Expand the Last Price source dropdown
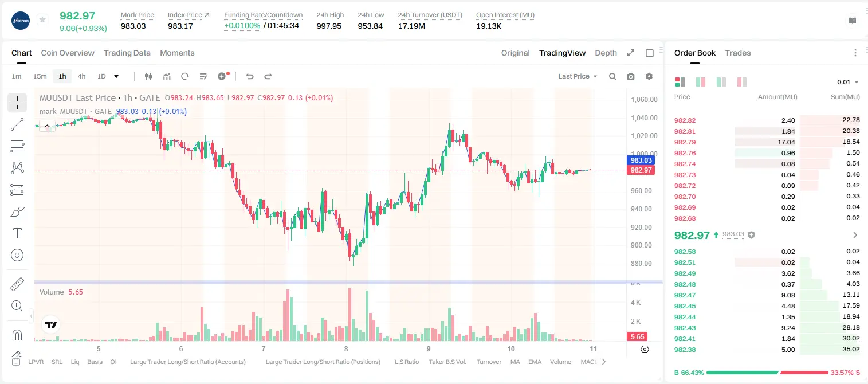 coord(578,76)
